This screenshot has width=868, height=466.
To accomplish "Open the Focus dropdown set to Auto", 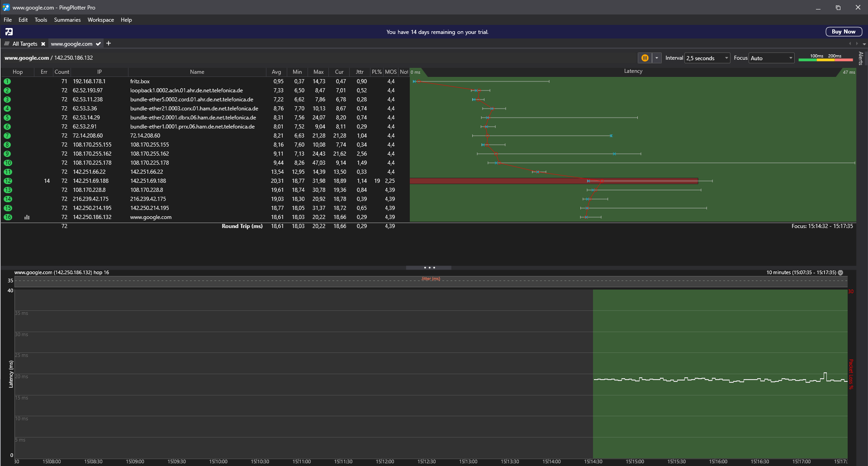I will pos(771,58).
